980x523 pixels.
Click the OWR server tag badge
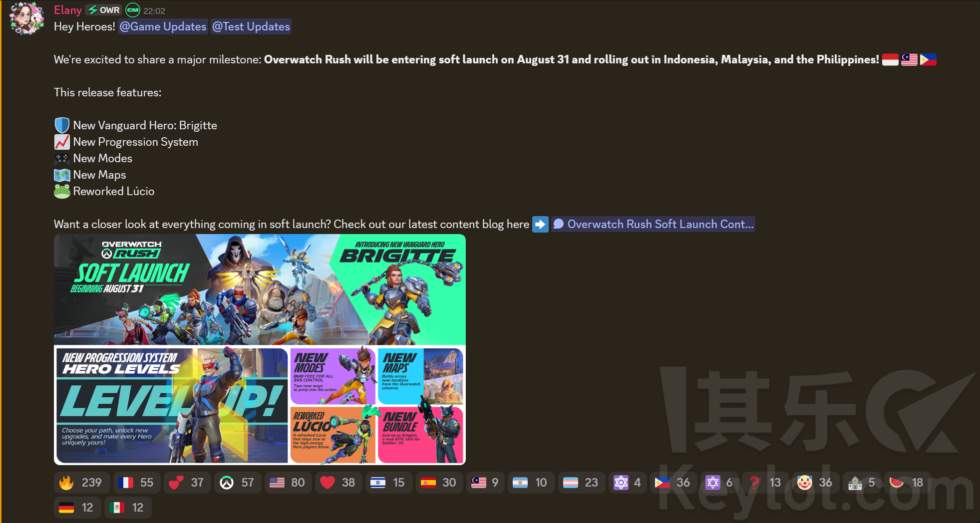click(x=104, y=10)
